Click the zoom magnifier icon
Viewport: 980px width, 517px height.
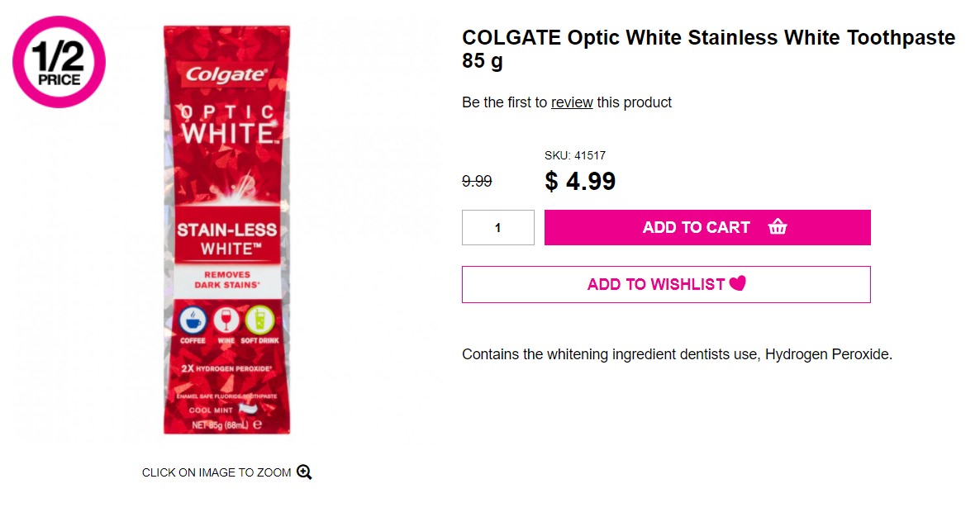[x=304, y=472]
